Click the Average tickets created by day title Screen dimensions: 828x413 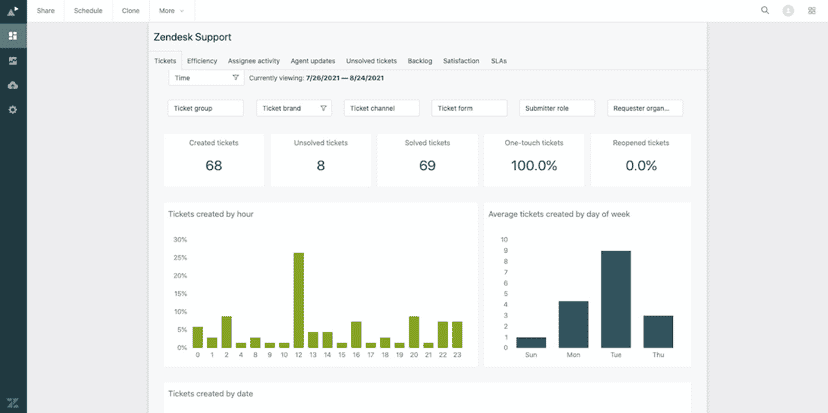[x=559, y=214]
